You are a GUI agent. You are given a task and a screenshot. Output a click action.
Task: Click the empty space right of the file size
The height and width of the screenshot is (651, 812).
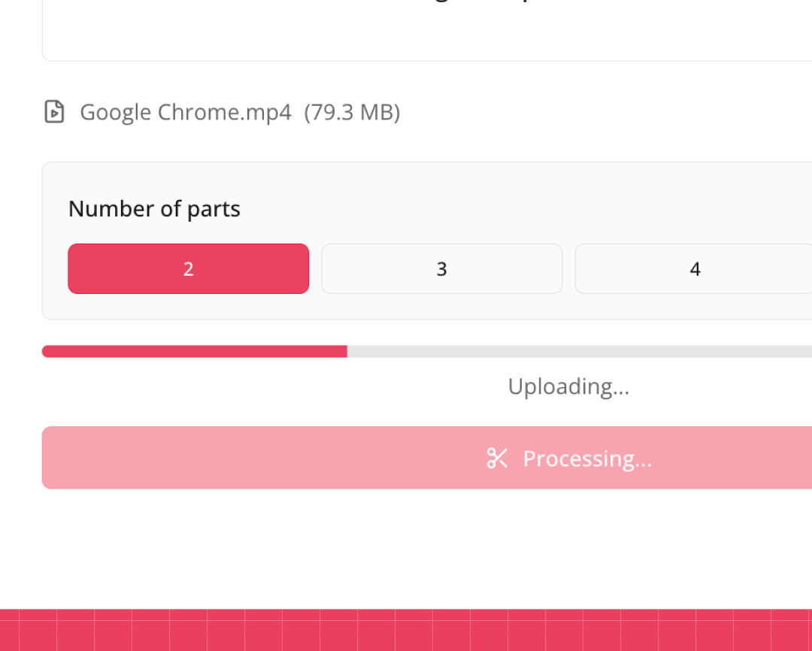pyautogui.click(x=601, y=112)
